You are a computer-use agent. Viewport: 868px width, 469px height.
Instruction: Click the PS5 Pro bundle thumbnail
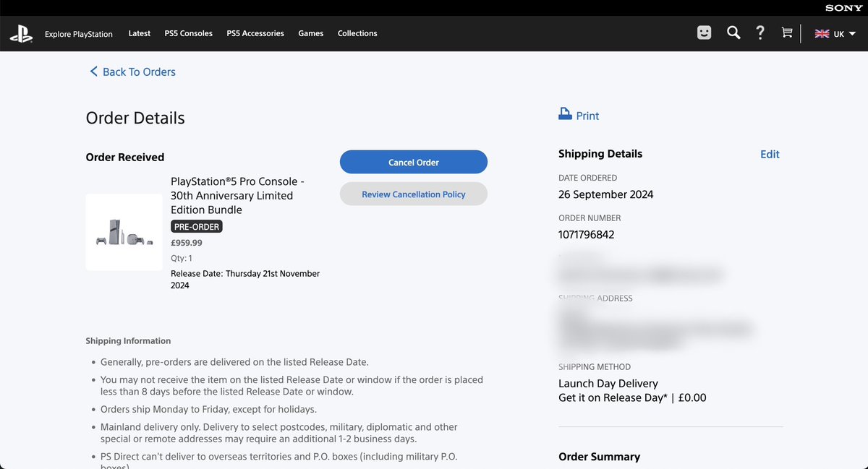(124, 233)
